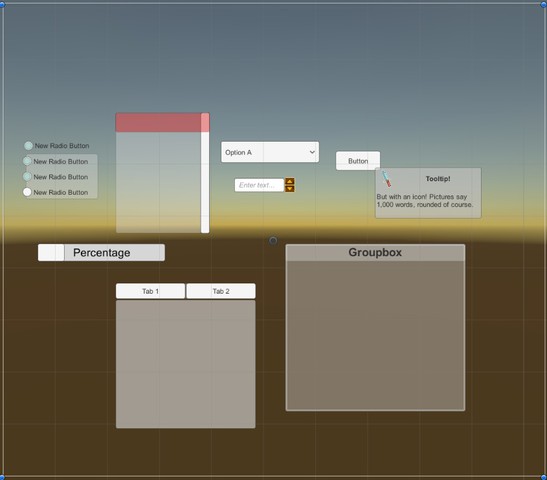Click the Groupbox title header

tap(375, 253)
